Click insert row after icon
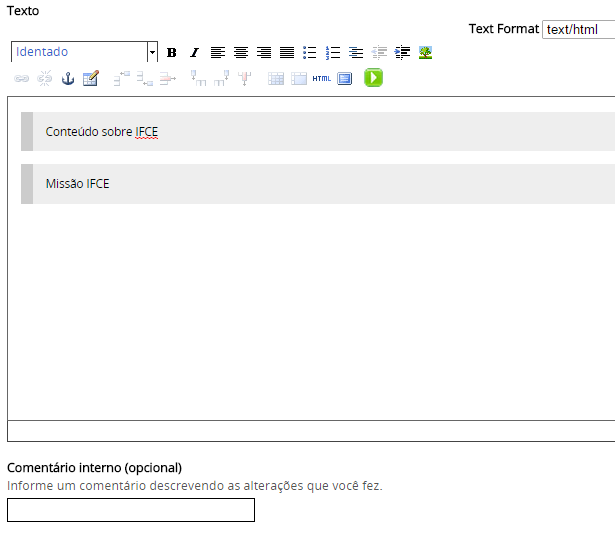The width and height of the screenshot is (615, 544). (145, 78)
